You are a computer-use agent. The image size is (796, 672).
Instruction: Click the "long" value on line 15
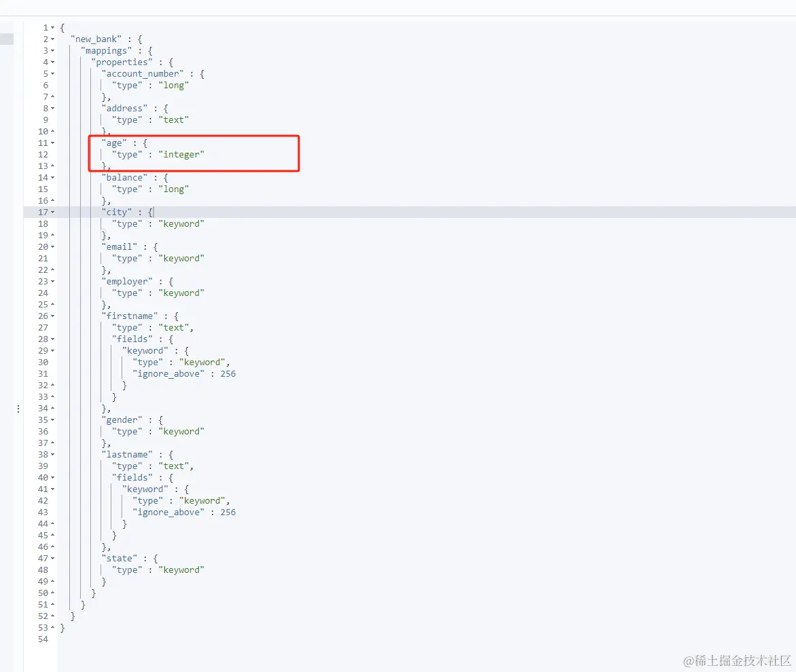174,189
